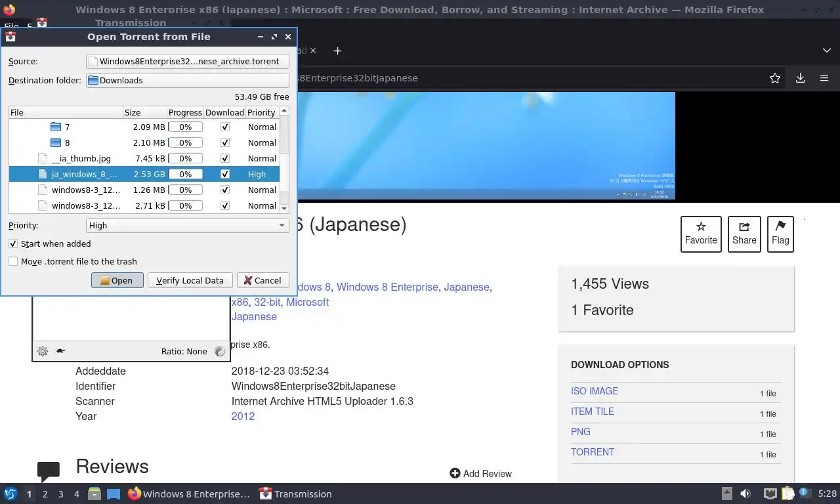
Task: Uncheck download for ja_windows_8 file row
Action: pos(225,174)
